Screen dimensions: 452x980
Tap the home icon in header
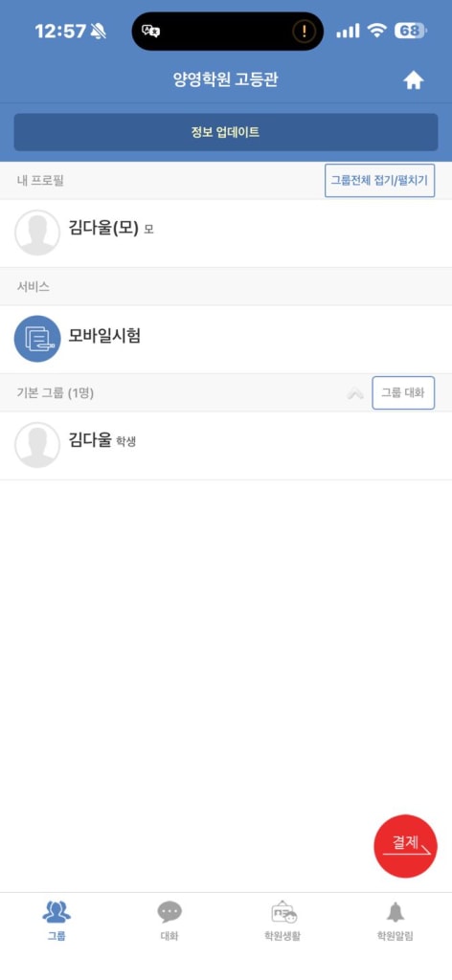[x=414, y=80]
